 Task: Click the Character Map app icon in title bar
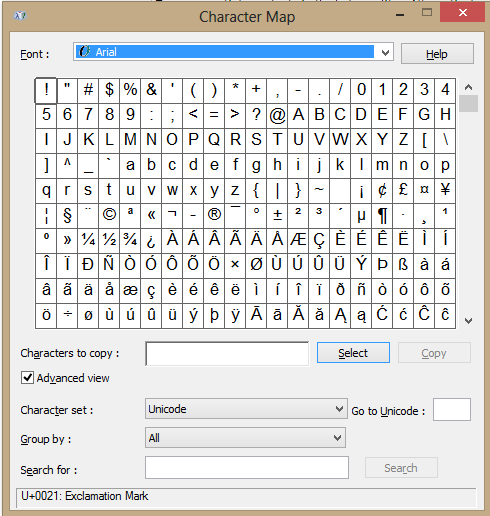pos(20,16)
